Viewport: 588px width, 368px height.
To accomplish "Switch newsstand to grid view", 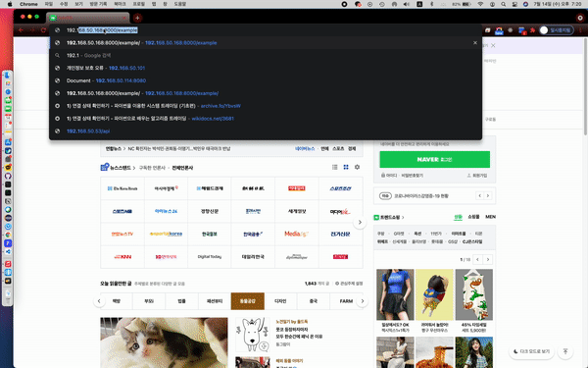I will (346, 167).
